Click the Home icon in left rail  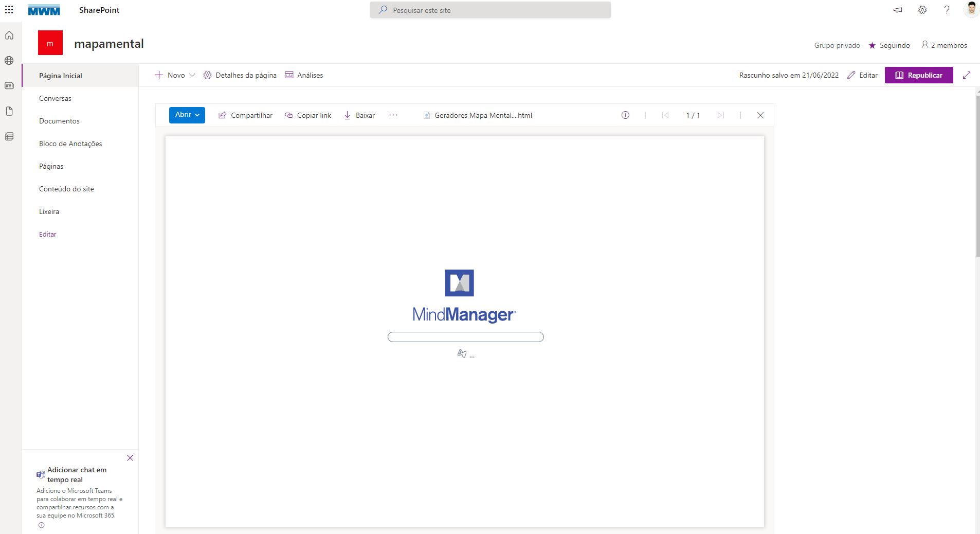pyautogui.click(x=9, y=35)
